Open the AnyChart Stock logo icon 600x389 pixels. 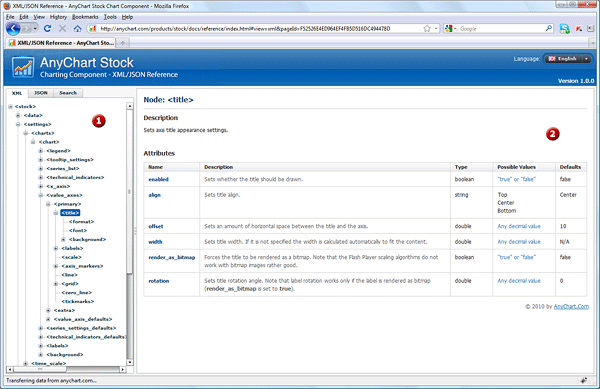tap(23, 67)
